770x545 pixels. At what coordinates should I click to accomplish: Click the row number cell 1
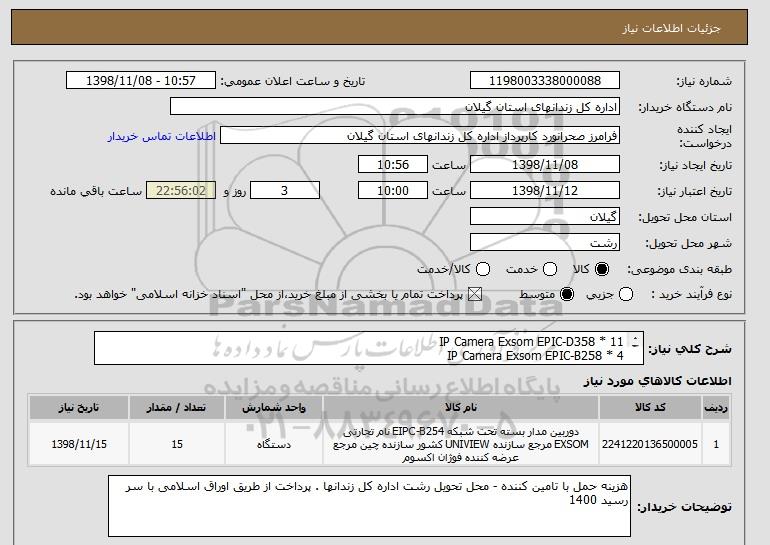tap(715, 444)
